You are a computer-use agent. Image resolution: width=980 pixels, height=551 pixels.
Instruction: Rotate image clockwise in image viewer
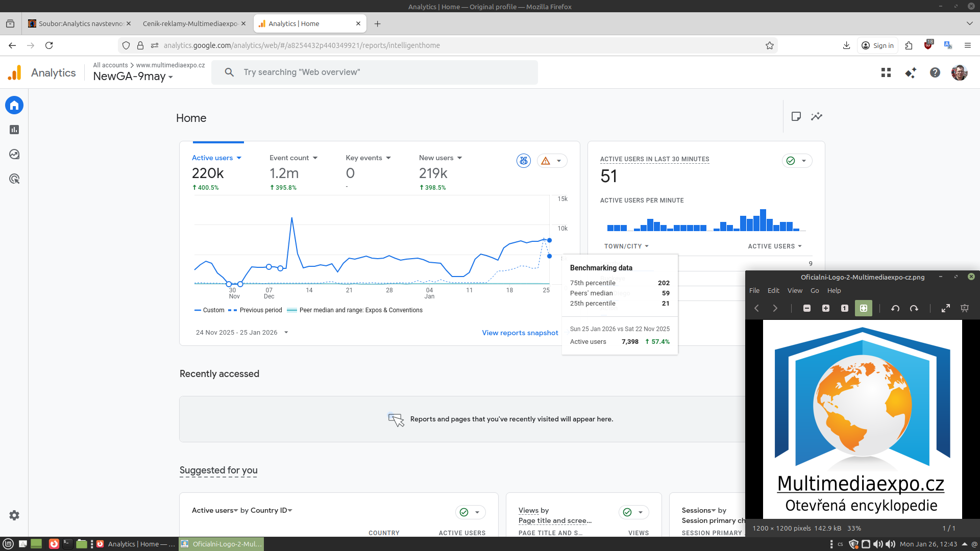pos(914,308)
